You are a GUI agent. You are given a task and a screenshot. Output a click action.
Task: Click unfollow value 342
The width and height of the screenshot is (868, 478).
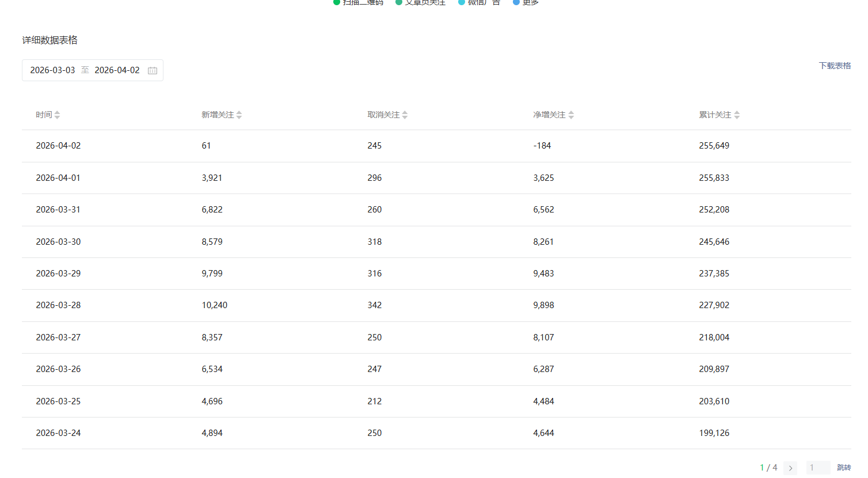pos(374,305)
